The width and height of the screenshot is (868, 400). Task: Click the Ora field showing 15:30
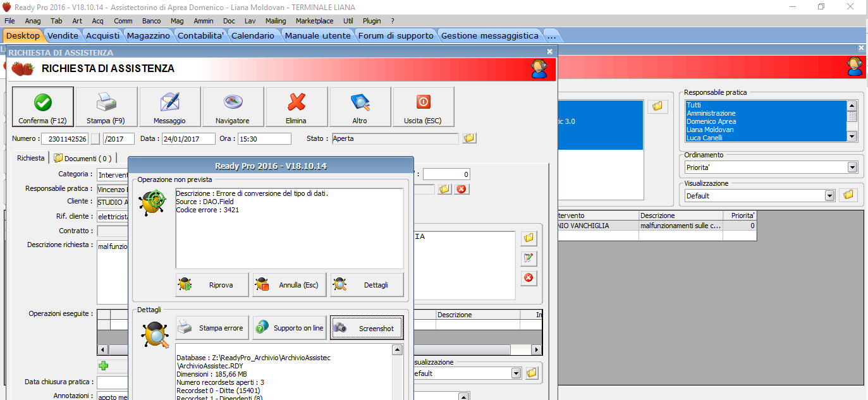coord(264,139)
